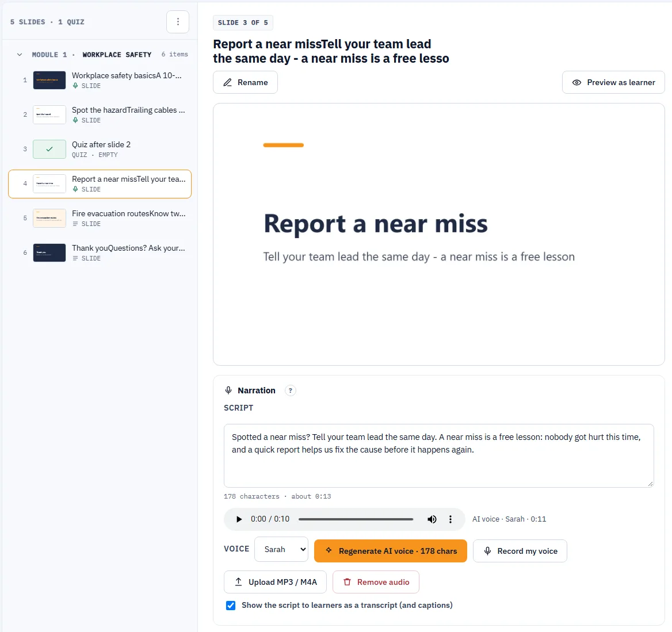Uncheck Show the script to learners checkbox

[231, 606]
